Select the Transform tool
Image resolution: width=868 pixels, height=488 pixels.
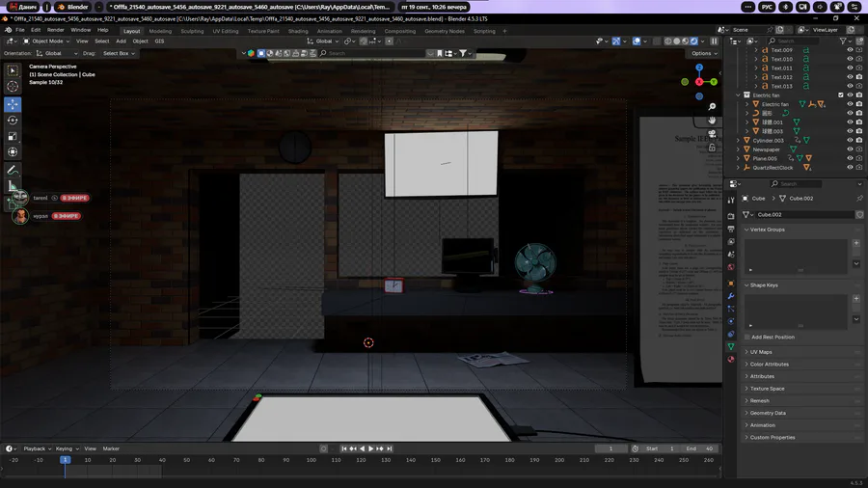(13, 151)
